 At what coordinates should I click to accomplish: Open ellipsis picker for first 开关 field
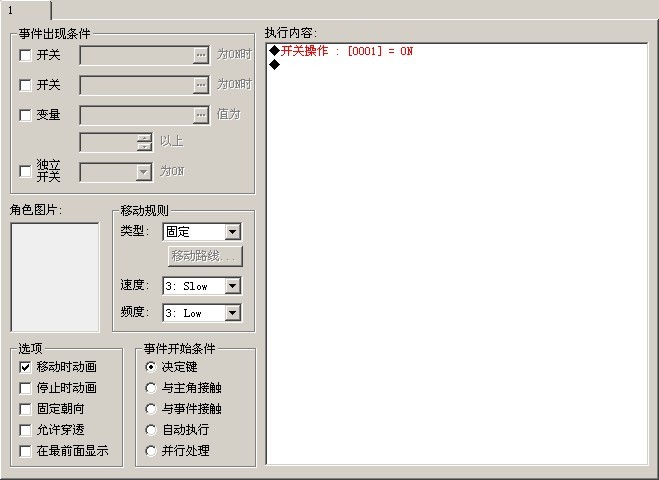(201, 55)
